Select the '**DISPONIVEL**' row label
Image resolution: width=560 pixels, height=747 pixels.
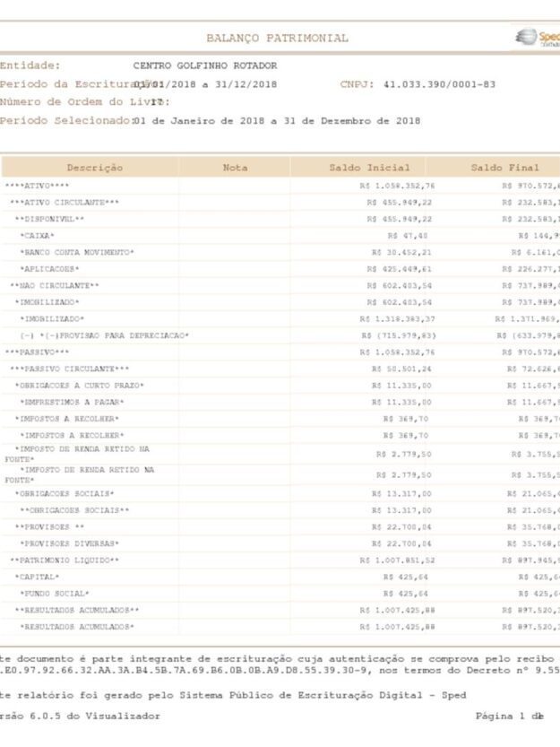49,219
